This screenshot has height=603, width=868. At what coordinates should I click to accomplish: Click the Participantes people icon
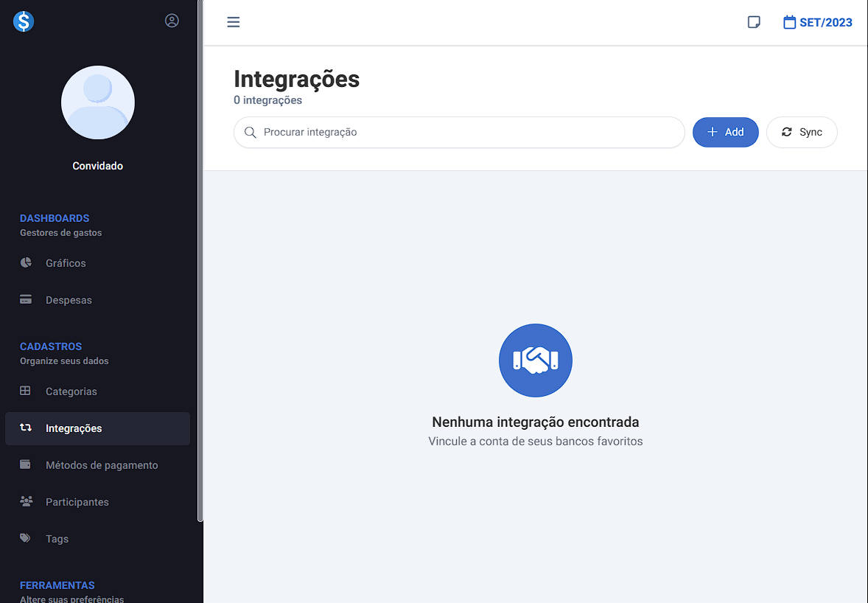pos(26,502)
